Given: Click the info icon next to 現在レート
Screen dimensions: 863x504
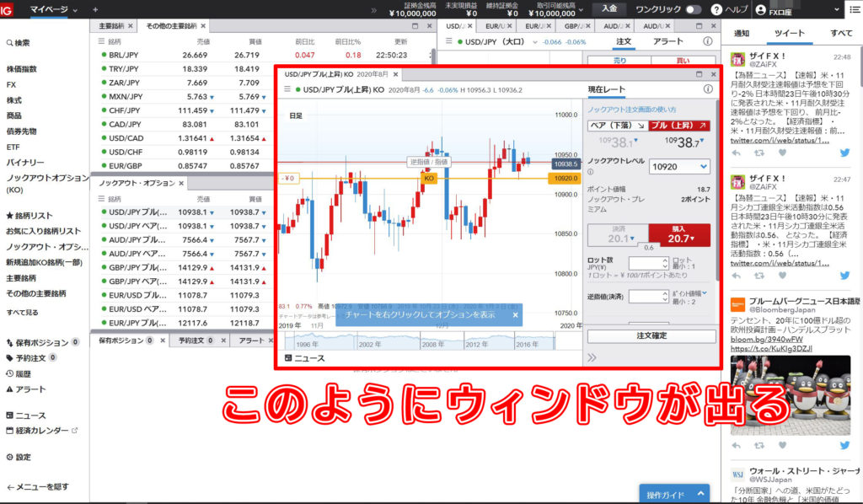Looking at the screenshot, I should tap(708, 89).
